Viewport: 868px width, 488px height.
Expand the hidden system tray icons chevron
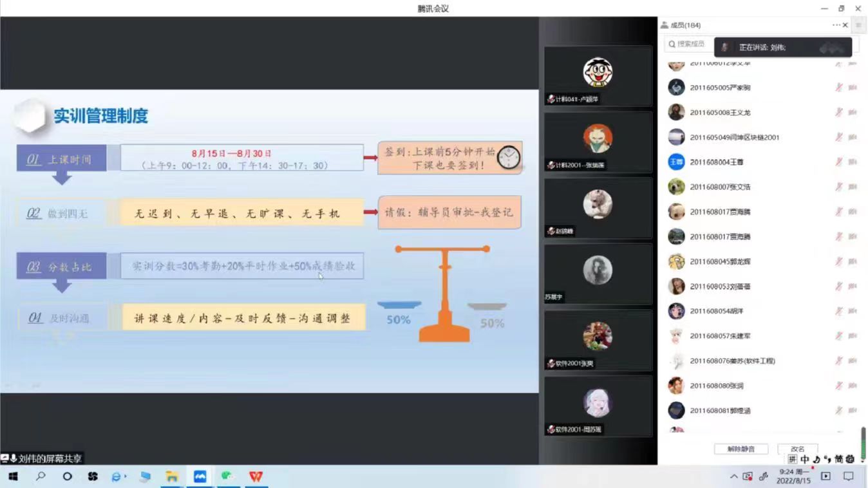[x=733, y=476]
